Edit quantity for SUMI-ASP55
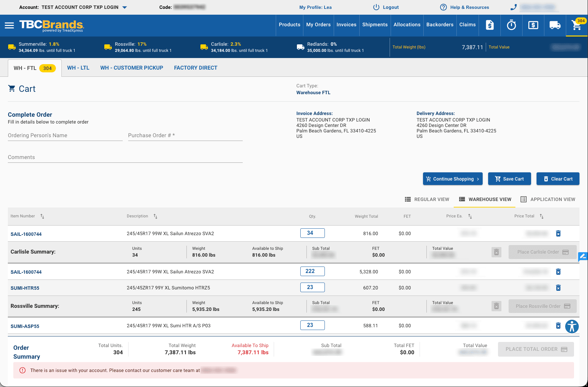 313,325
